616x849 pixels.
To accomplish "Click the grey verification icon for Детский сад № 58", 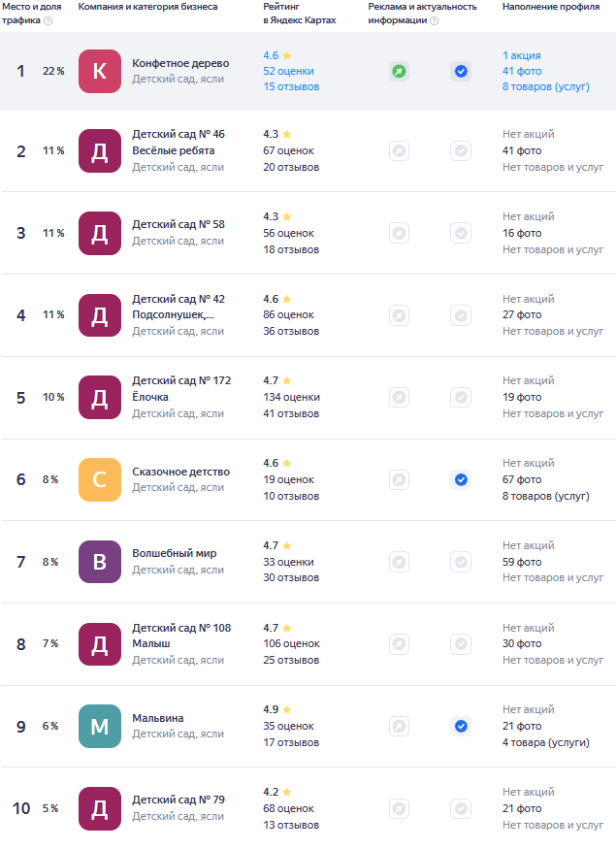I will tap(461, 233).
